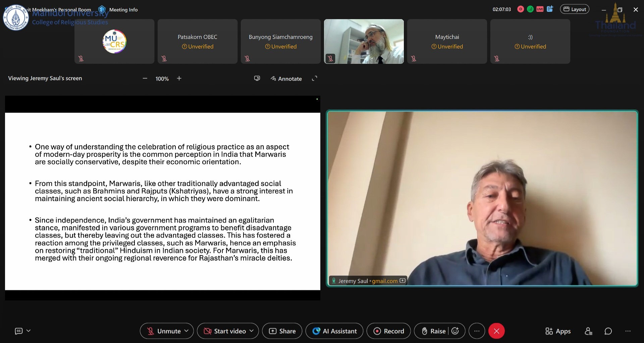Open the Layout menu

pyautogui.click(x=575, y=9)
